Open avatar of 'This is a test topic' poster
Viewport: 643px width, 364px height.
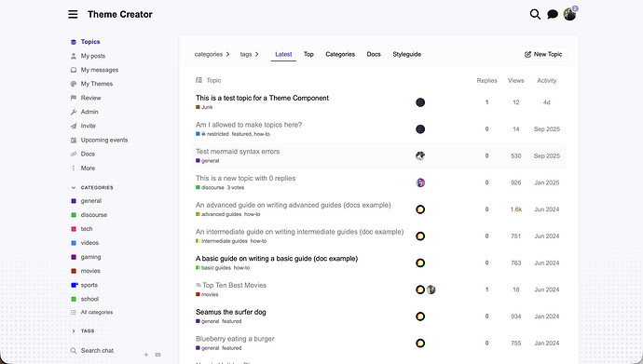click(420, 102)
